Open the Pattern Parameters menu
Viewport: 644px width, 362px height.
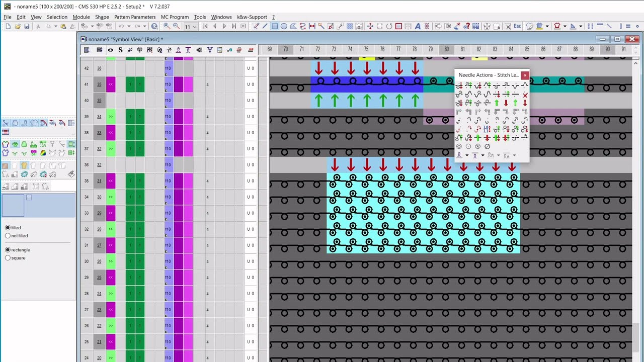[x=135, y=17]
